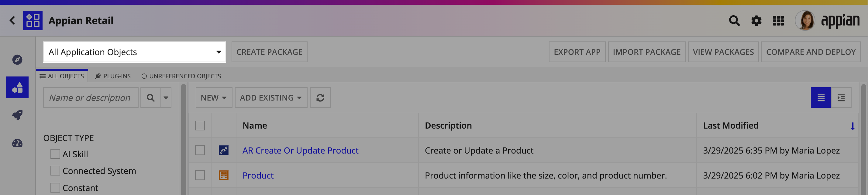
Task: Open the Explore compass sidebar icon
Action: point(17,60)
